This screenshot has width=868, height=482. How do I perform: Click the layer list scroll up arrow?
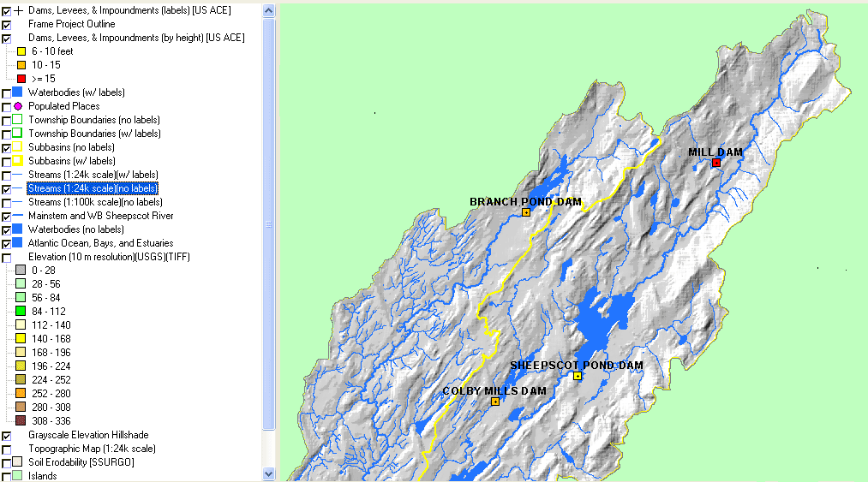tap(268, 10)
